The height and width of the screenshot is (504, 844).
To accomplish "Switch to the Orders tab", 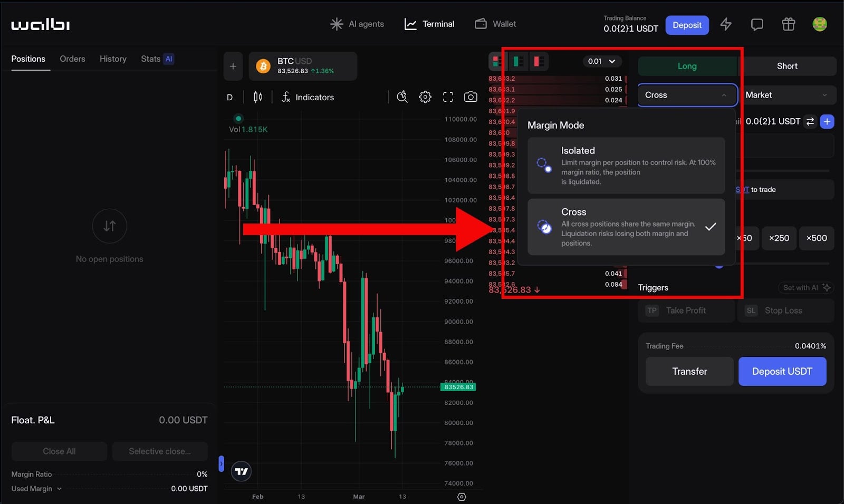I will tap(72, 59).
